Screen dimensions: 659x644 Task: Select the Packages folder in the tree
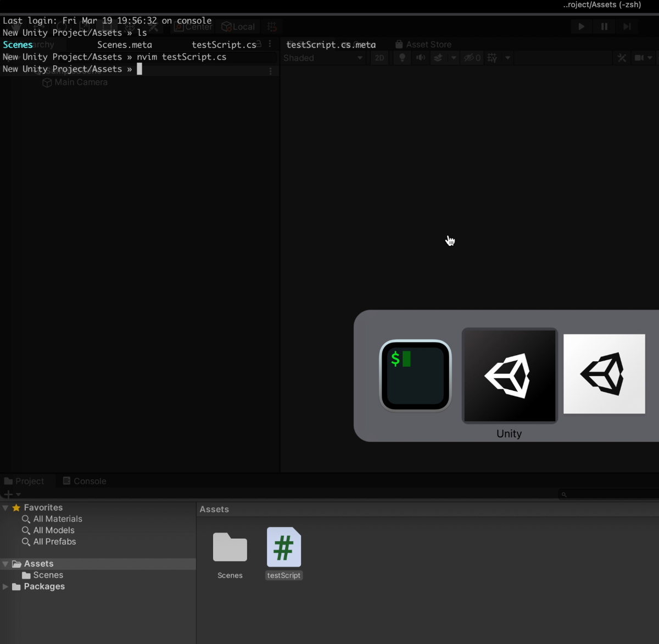point(38,587)
